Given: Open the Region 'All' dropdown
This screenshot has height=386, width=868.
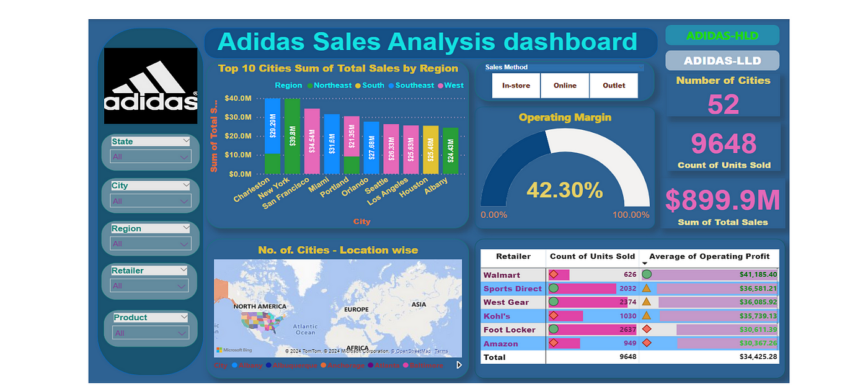Looking at the screenshot, I should pyautogui.click(x=151, y=244).
